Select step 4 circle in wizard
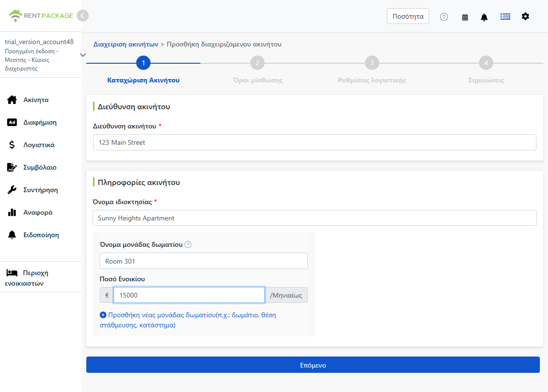The width and height of the screenshot is (548, 392). coord(486,63)
